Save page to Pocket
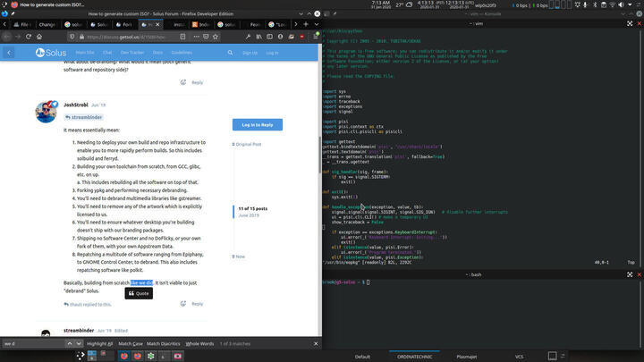The width and height of the screenshot is (644, 362). pos(206,37)
